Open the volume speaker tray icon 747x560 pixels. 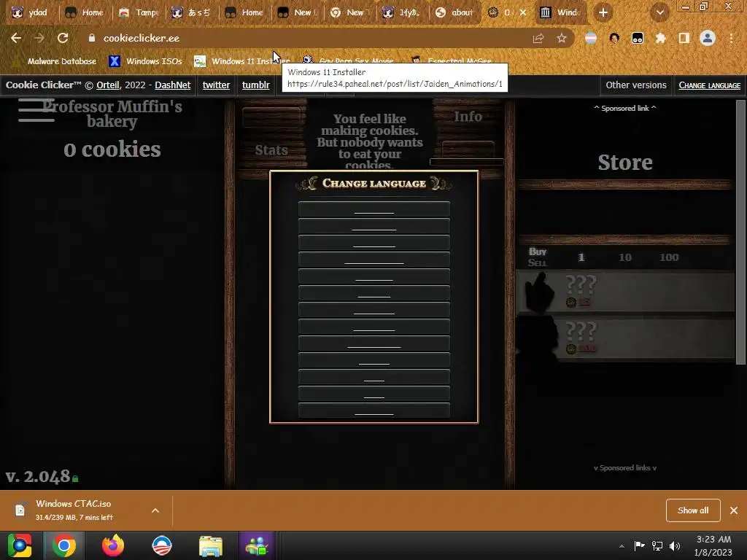tap(675, 545)
